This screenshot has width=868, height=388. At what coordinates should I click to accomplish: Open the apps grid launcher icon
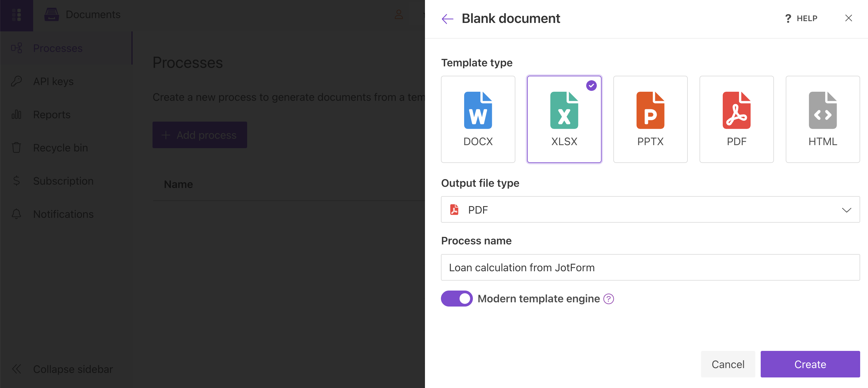pos(17,15)
